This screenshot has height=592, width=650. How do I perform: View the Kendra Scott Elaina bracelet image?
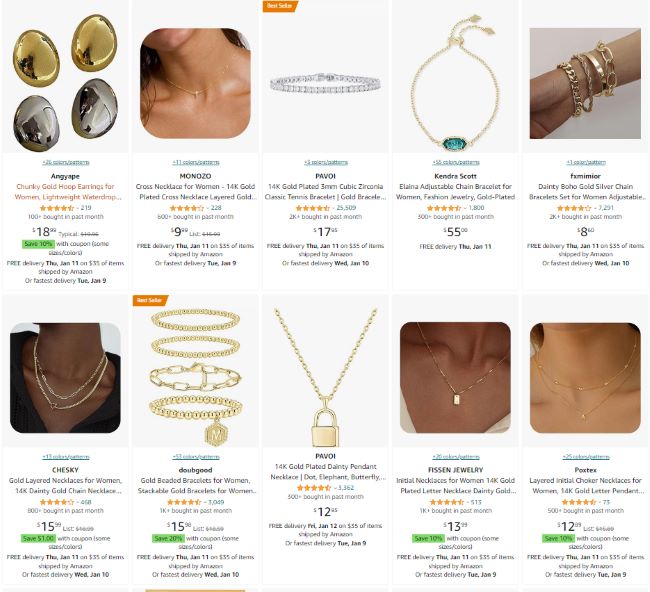(x=455, y=83)
